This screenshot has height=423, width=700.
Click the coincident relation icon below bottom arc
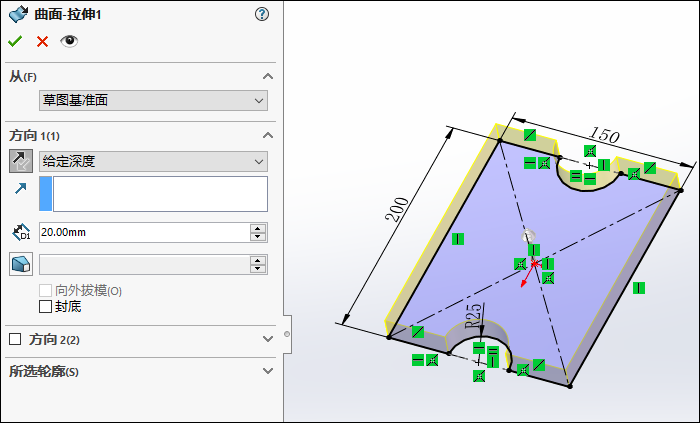click(x=479, y=376)
